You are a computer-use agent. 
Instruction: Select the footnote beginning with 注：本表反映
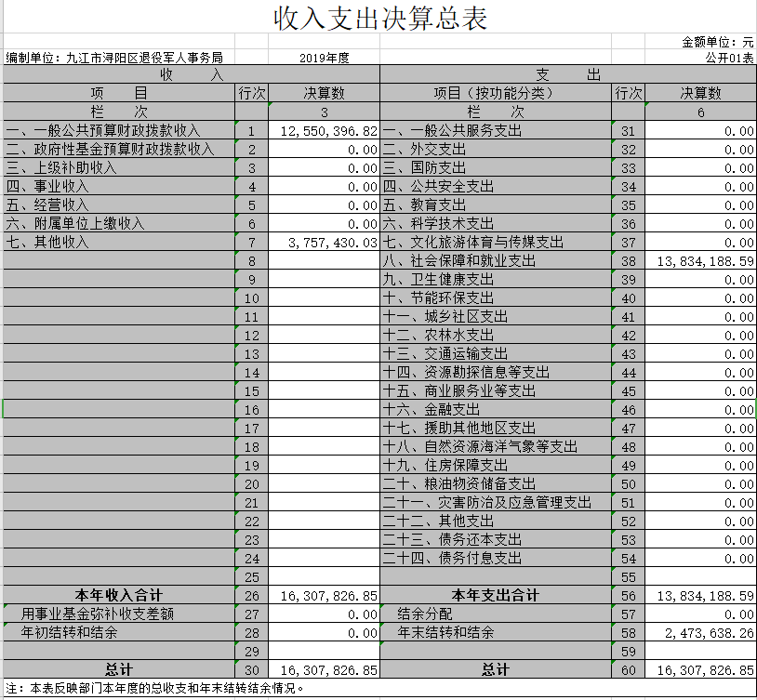(158, 689)
